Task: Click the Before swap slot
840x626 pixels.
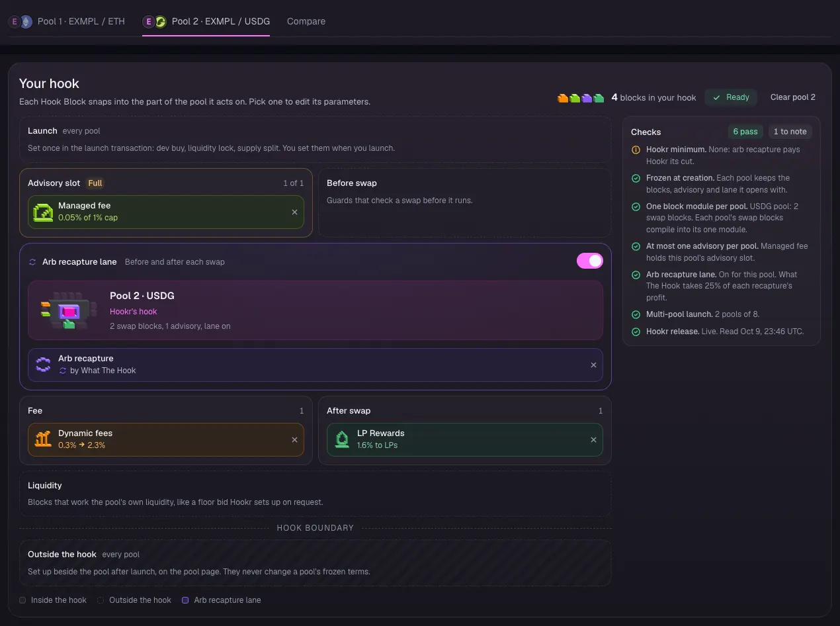Action: 465,202
